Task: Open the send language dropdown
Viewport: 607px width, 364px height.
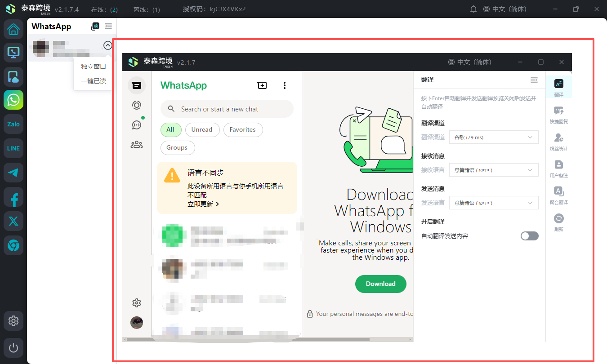Action: click(493, 203)
